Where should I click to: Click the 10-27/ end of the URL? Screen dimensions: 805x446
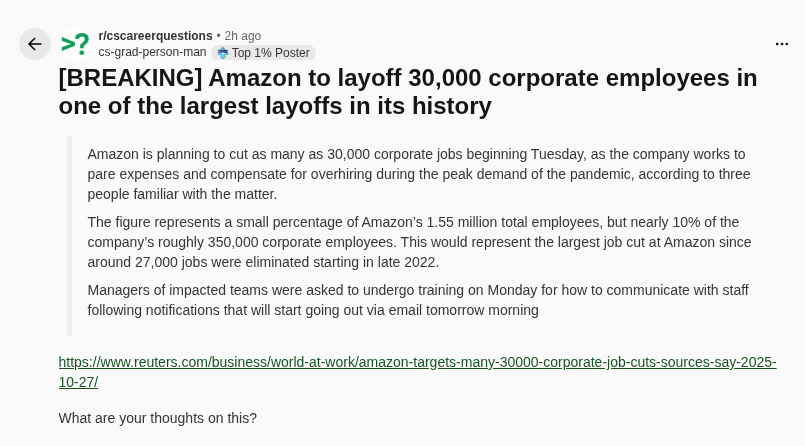(x=78, y=382)
